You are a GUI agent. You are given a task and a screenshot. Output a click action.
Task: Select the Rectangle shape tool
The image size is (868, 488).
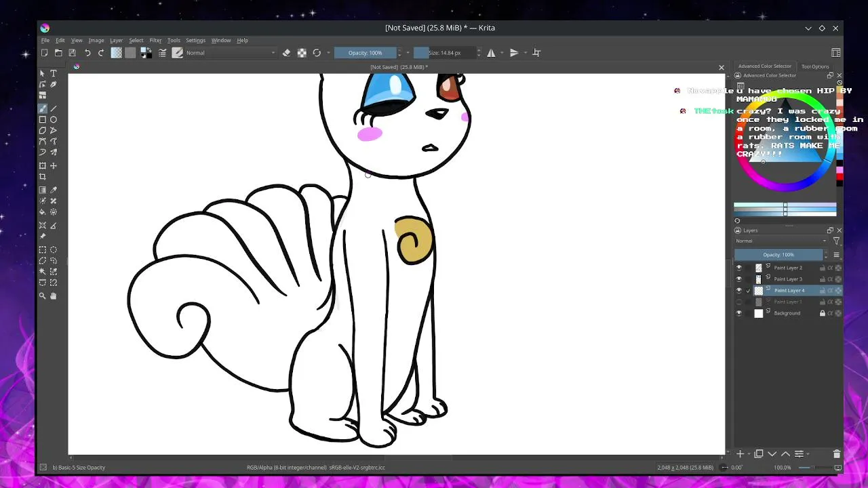pyautogui.click(x=43, y=119)
